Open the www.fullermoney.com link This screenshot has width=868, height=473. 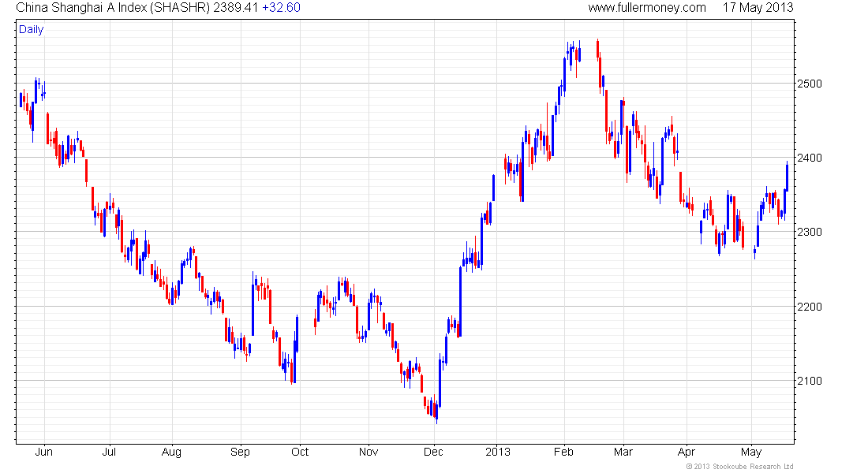[x=646, y=8]
